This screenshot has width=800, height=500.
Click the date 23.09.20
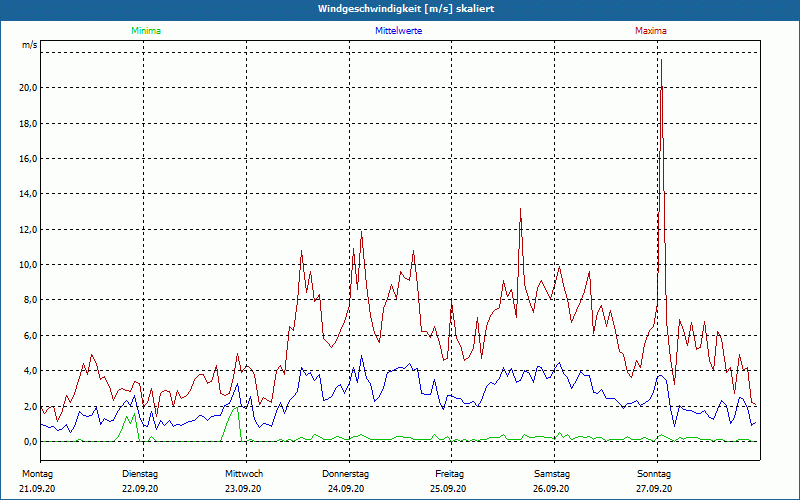point(243,489)
